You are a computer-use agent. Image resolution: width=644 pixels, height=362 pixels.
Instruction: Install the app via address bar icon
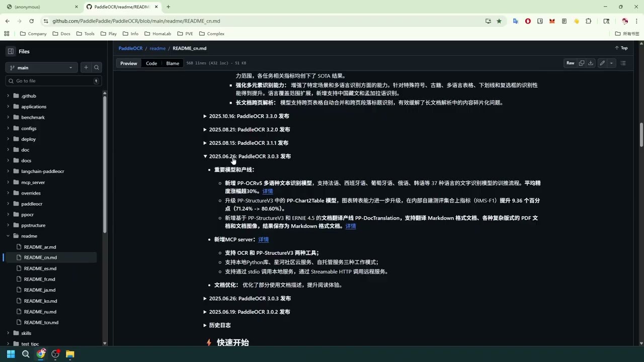point(488,21)
